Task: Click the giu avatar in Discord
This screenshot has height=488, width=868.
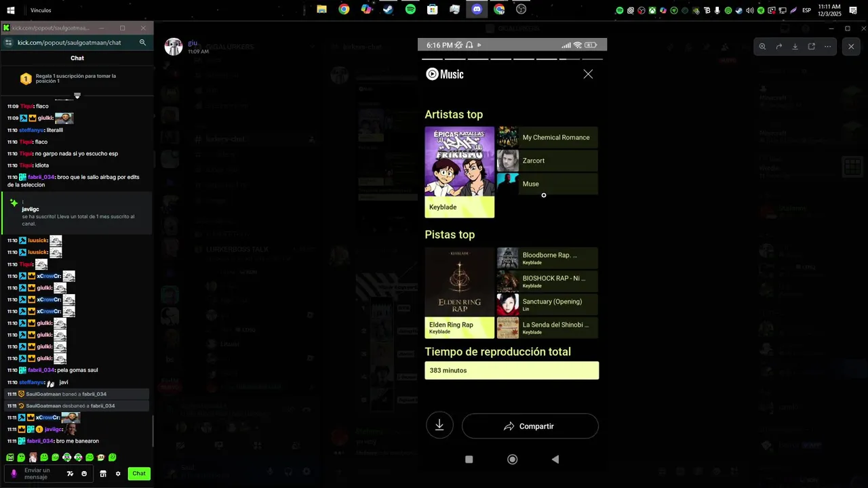Action: (x=174, y=47)
